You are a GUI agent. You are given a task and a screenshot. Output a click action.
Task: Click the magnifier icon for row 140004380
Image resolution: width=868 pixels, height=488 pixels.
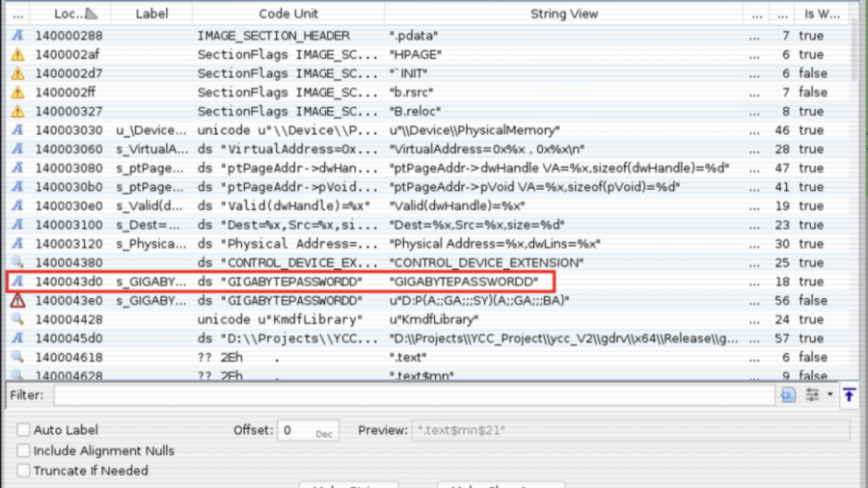(17, 262)
